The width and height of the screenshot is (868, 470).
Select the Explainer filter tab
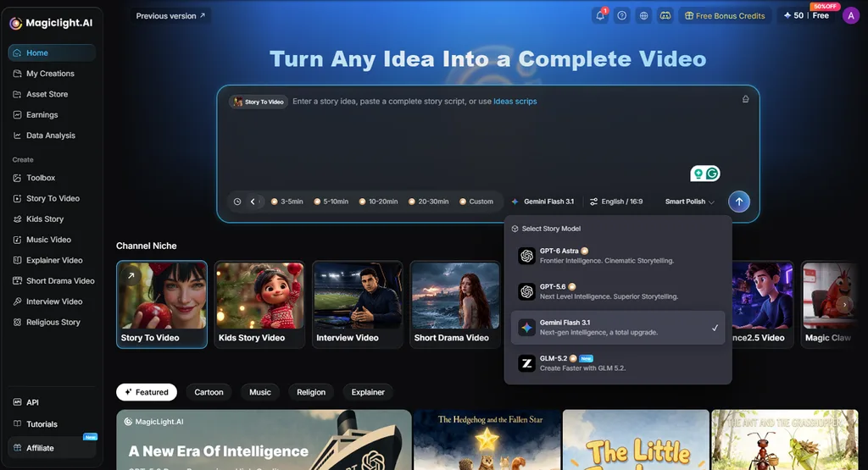point(368,392)
